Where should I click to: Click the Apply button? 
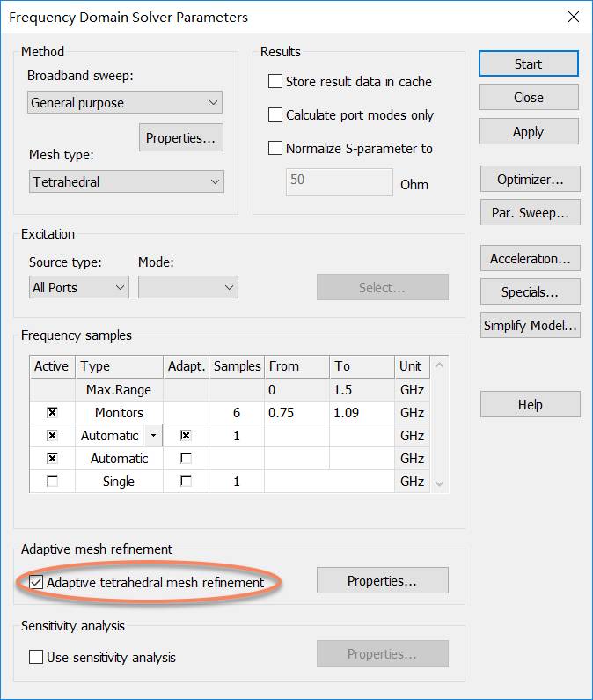click(x=528, y=131)
